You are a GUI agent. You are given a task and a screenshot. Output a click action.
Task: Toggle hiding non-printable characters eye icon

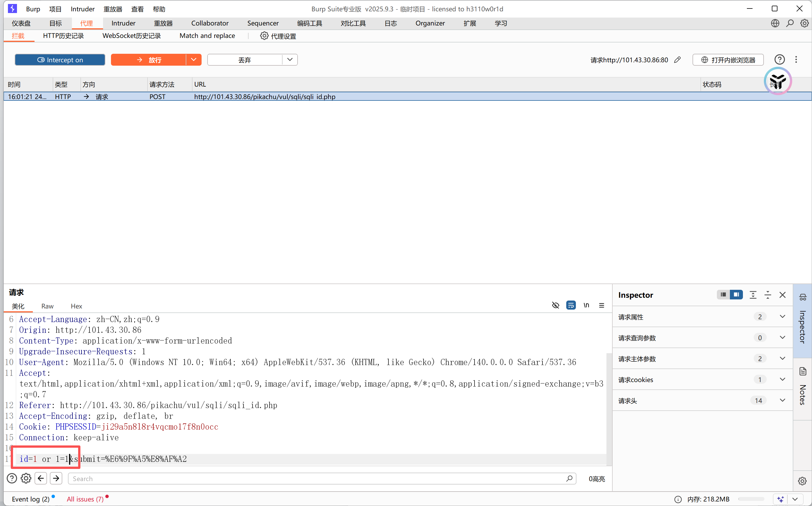(555, 305)
